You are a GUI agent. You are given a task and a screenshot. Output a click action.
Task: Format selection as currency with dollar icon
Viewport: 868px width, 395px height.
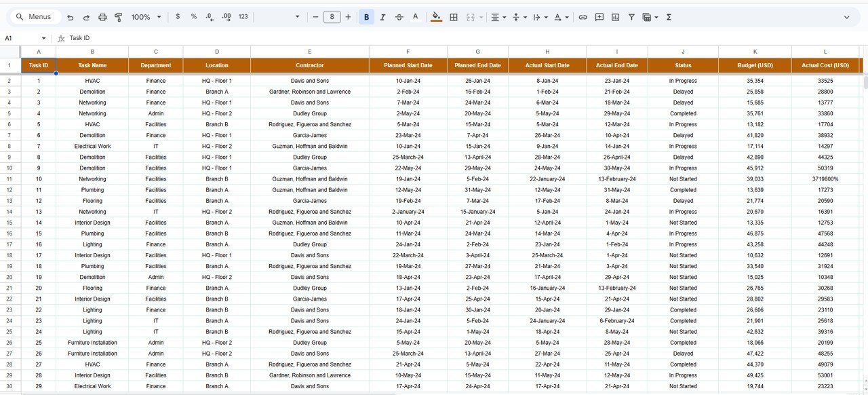[178, 17]
